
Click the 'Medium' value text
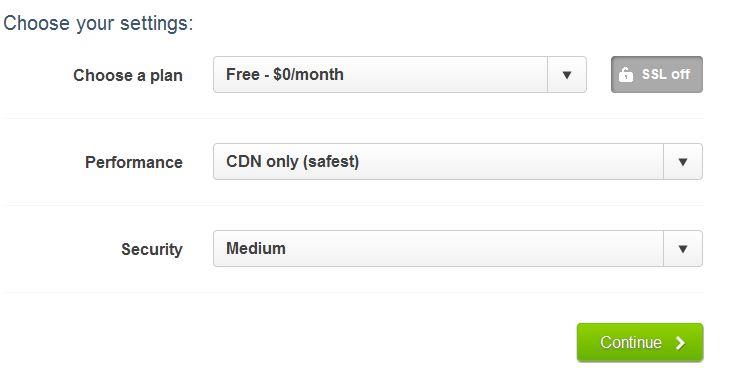pyautogui.click(x=256, y=249)
